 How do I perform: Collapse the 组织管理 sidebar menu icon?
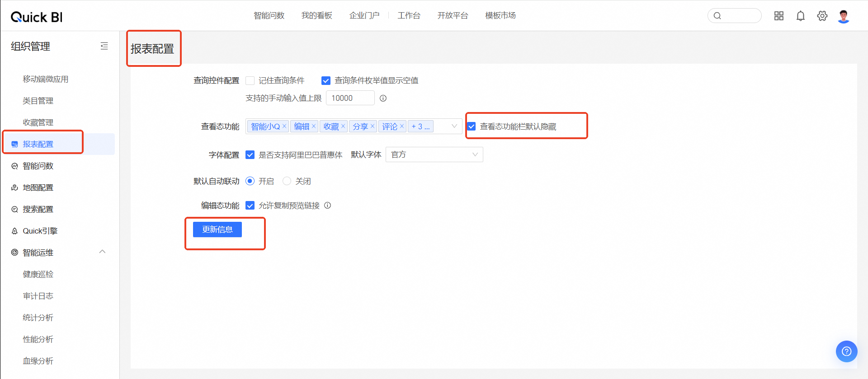(x=104, y=46)
